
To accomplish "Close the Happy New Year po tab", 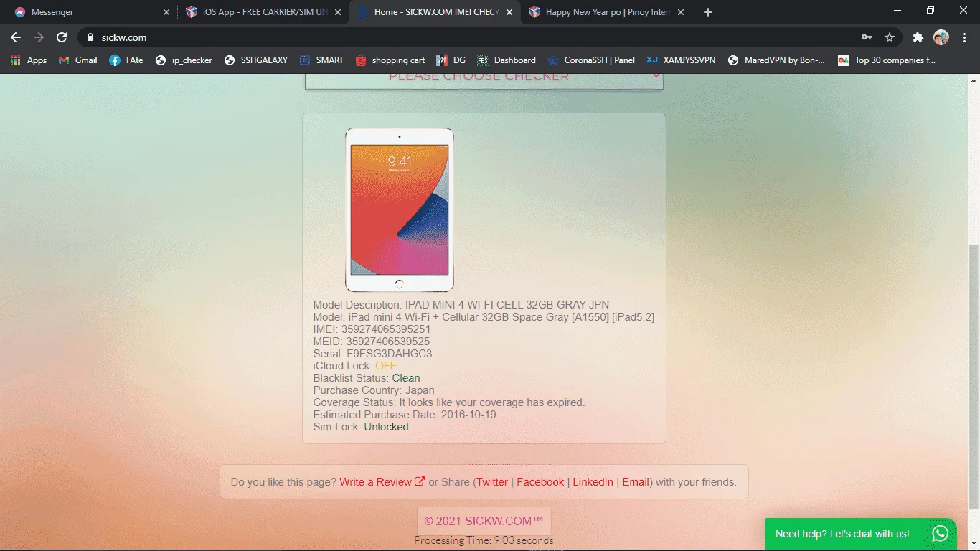I will click(x=681, y=12).
